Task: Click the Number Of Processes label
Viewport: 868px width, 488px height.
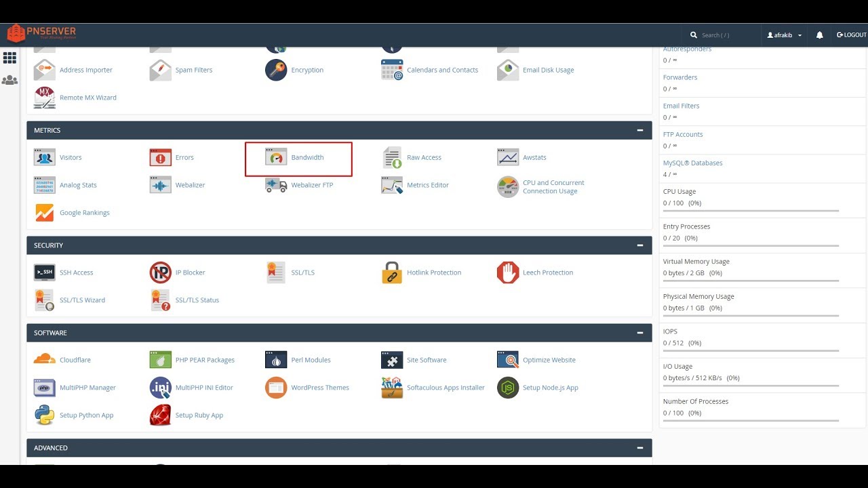Action: (696, 401)
